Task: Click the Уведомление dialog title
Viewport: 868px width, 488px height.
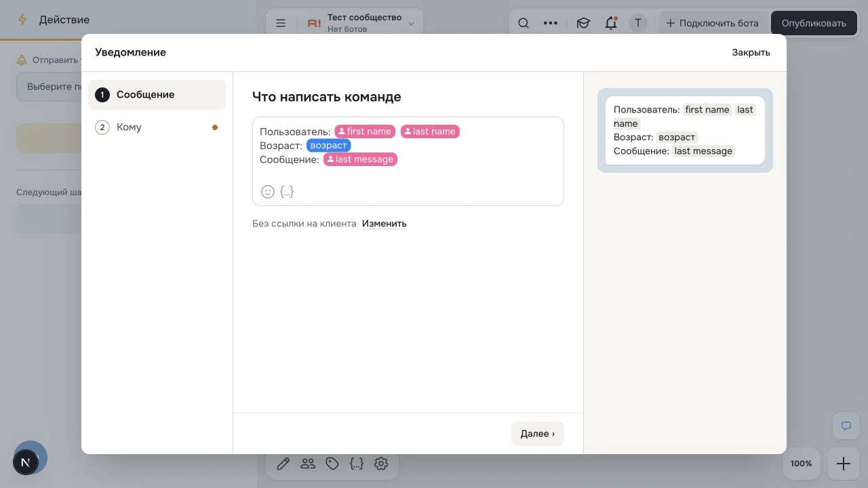Action: [x=131, y=52]
